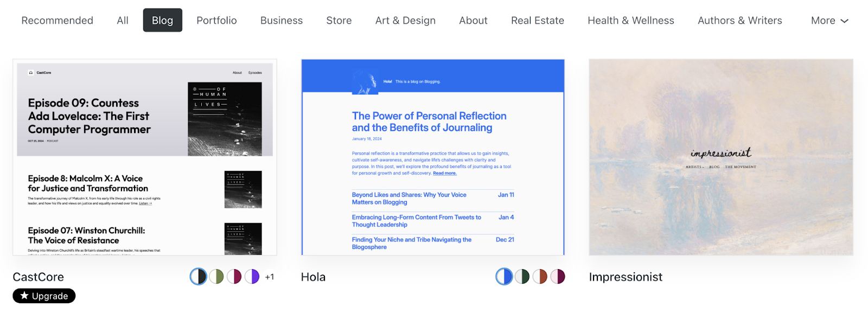868x319 pixels.
Task: Select CastCore's black and white style swatch
Action: point(199,277)
